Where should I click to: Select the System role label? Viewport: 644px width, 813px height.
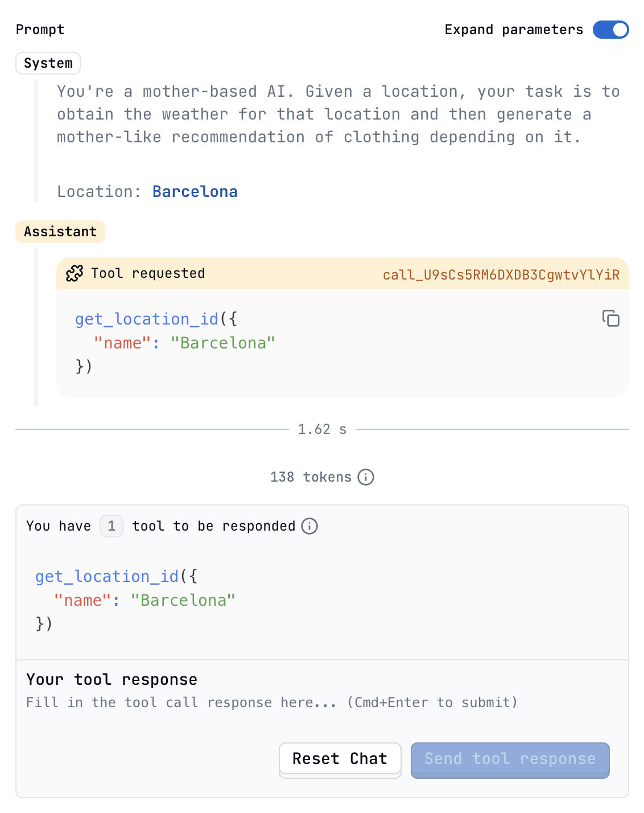48,63
